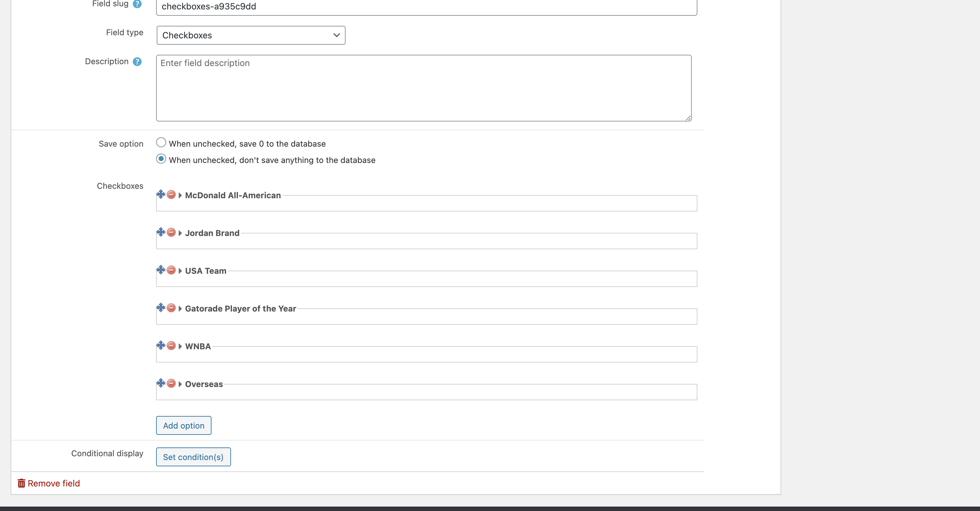Open help tooltip for Field slug
This screenshot has width=980, height=511.
coord(137,4)
